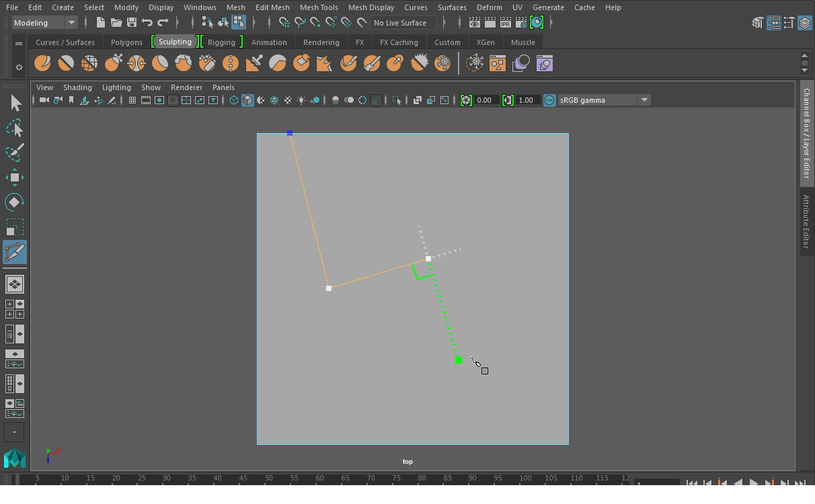815x504 pixels.
Task: Select the Freeze sculpt tool
Action: click(x=442, y=64)
